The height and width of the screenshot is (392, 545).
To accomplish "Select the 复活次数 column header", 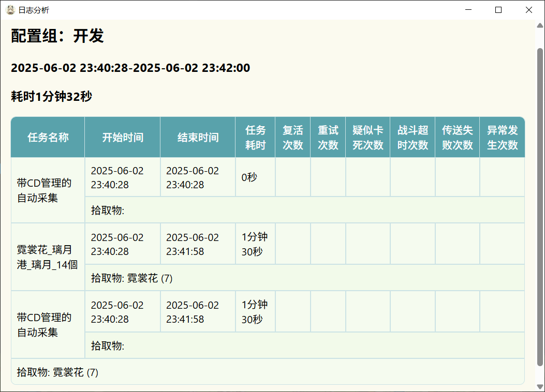I will 293,137.
